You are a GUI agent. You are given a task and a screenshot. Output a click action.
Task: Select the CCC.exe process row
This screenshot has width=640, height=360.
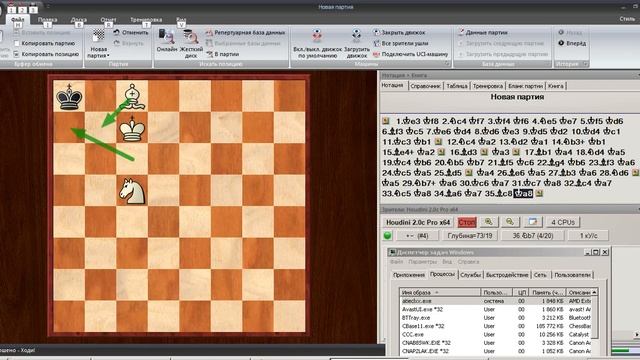[x=496, y=334]
